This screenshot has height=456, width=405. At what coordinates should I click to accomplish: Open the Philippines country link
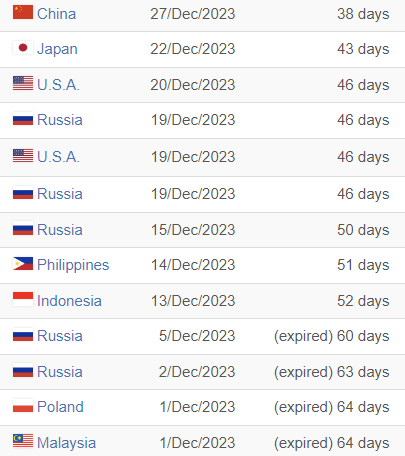pos(73,265)
